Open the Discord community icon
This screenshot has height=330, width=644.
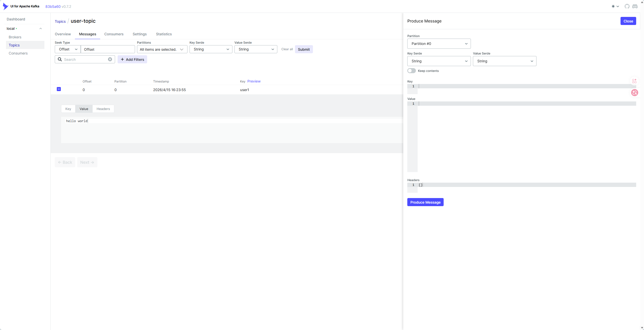point(635,6)
